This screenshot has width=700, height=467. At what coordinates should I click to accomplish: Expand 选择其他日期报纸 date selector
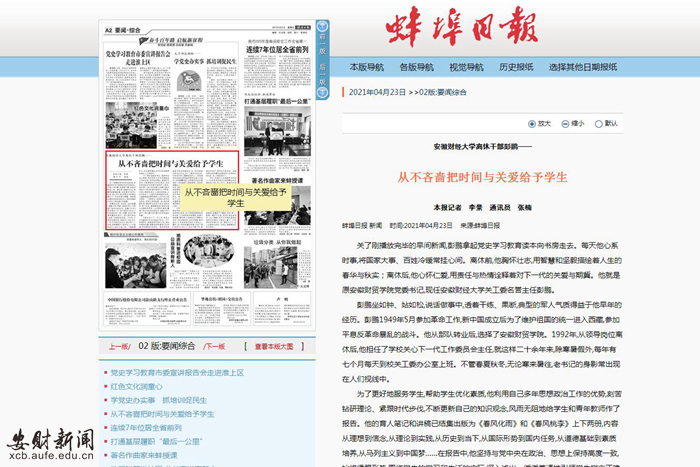point(583,67)
